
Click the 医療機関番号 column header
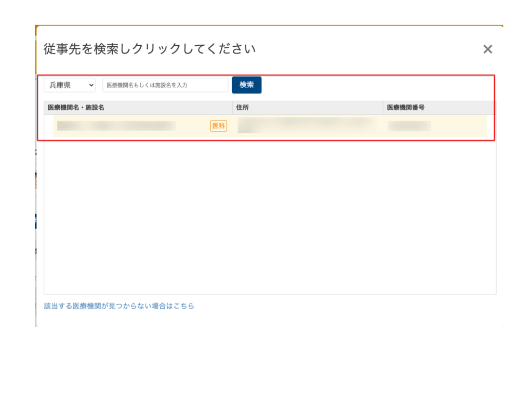click(406, 108)
